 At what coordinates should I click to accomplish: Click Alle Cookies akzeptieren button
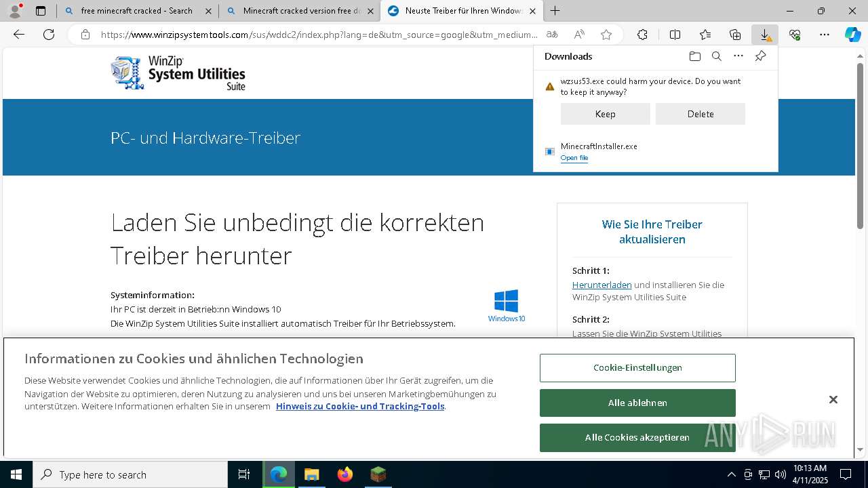click(x=637, y=438)
